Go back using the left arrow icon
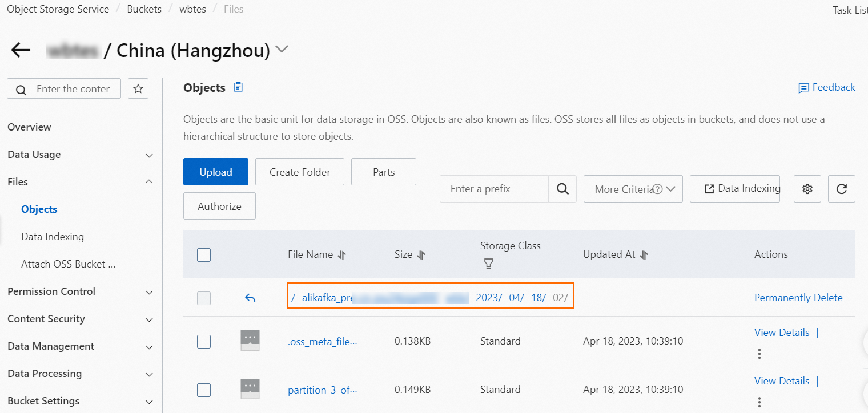This screenshot has width=868, height=413. [21, 50]
